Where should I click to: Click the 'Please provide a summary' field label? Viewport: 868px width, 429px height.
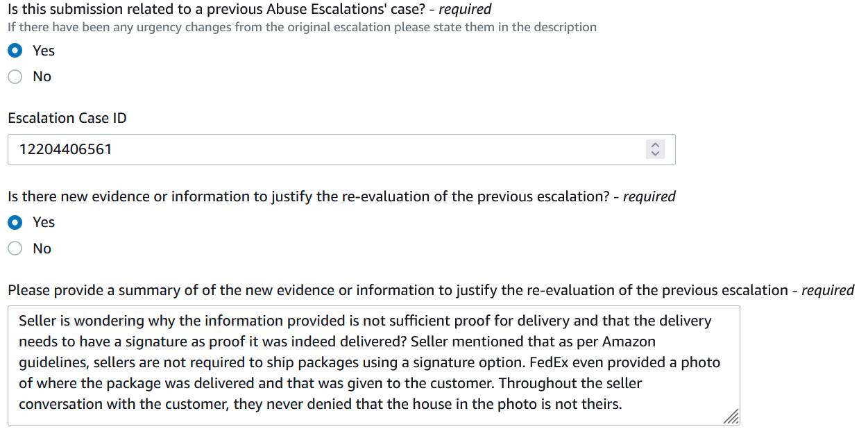[x=431, y=290]
